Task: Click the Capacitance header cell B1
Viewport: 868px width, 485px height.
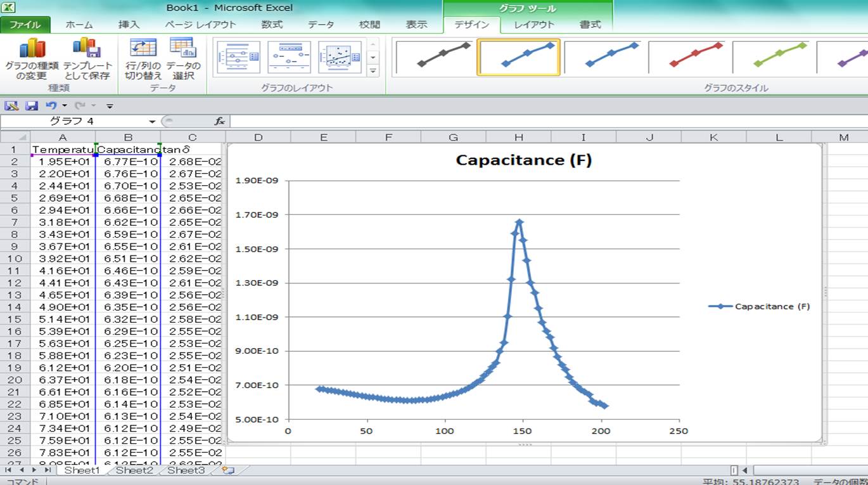Action: [128, 150]
